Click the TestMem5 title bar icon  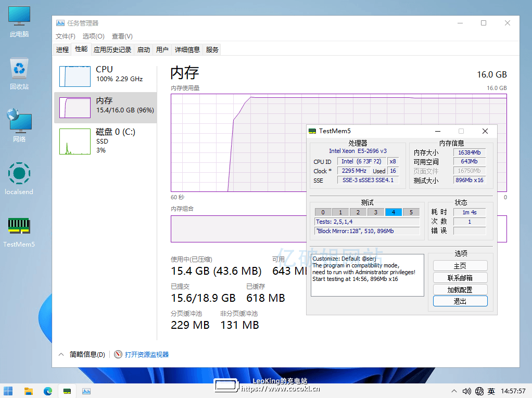(312, 131)
